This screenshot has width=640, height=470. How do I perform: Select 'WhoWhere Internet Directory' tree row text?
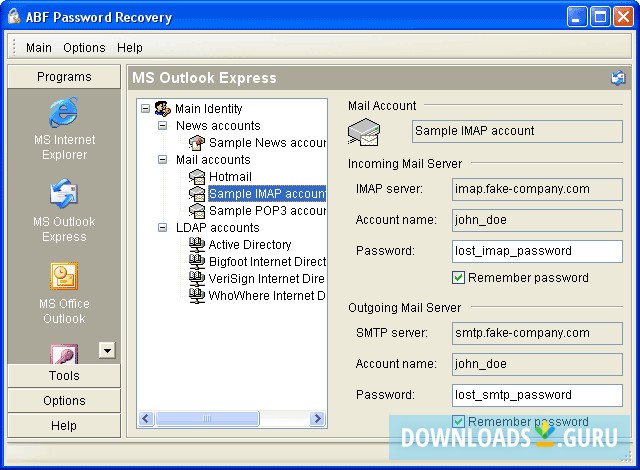[267, 296]
